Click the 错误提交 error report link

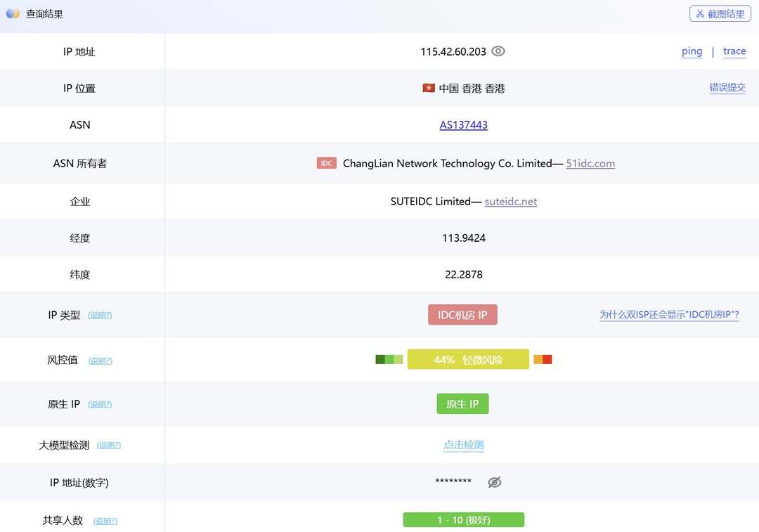727,88
